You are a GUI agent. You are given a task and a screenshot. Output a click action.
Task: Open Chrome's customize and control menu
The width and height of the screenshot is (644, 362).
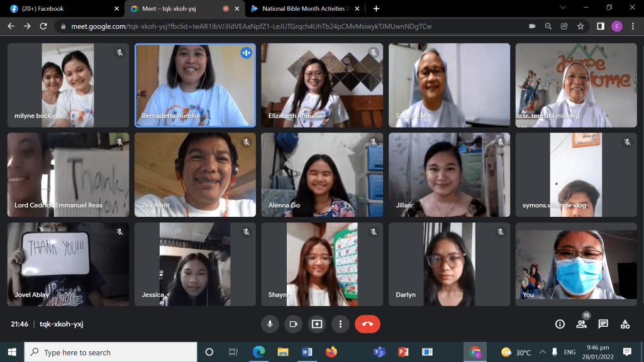click(x=632, y=26)
